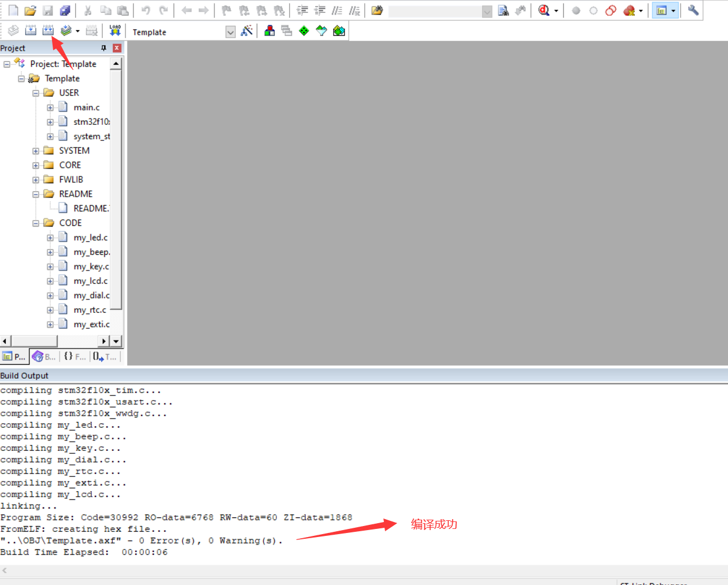
Task: Expand the CORE folder
Action: 36,165
